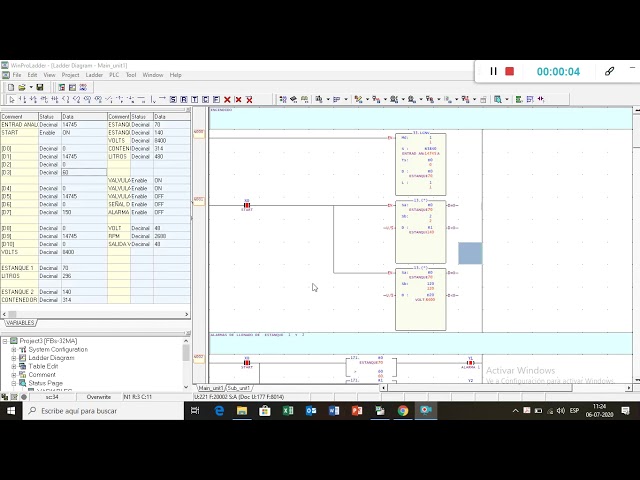The height and width of the screenshot is (480, 640).
Task: Open a project with the folder icon
Action: pyautogui.click(x=22, y=87)
